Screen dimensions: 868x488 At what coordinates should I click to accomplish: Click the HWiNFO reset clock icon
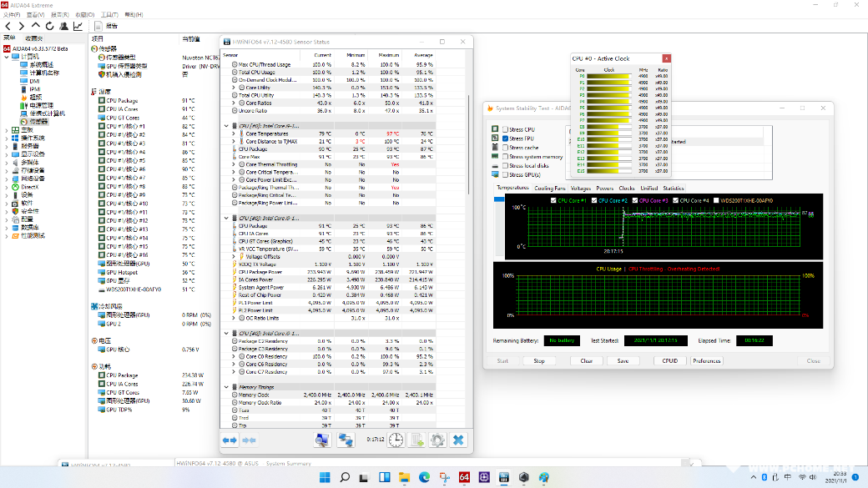[x=396, y=440]
